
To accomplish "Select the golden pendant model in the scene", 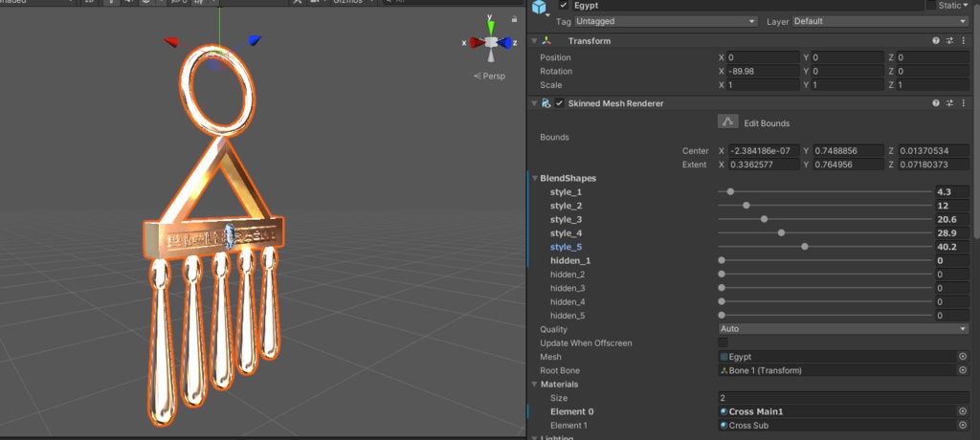I will pyautogui.click(x=212, y=235).
